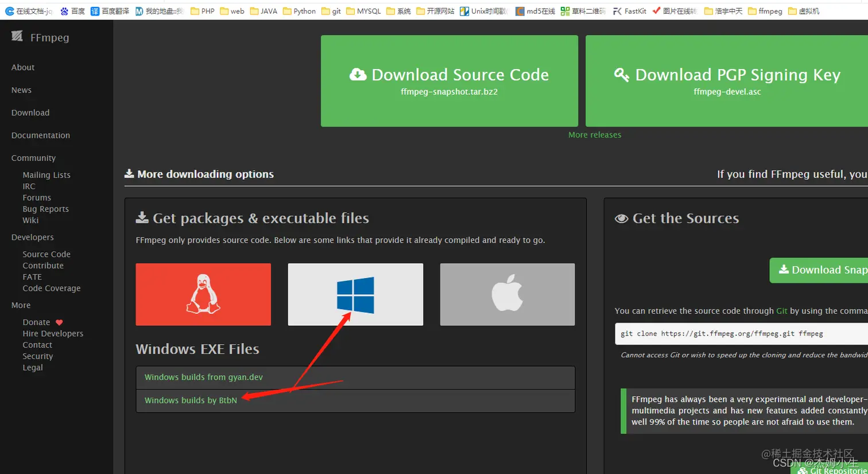Open the md5在线 bookmark
Screen dimensions: 868x474
click(x=535, y=11)
